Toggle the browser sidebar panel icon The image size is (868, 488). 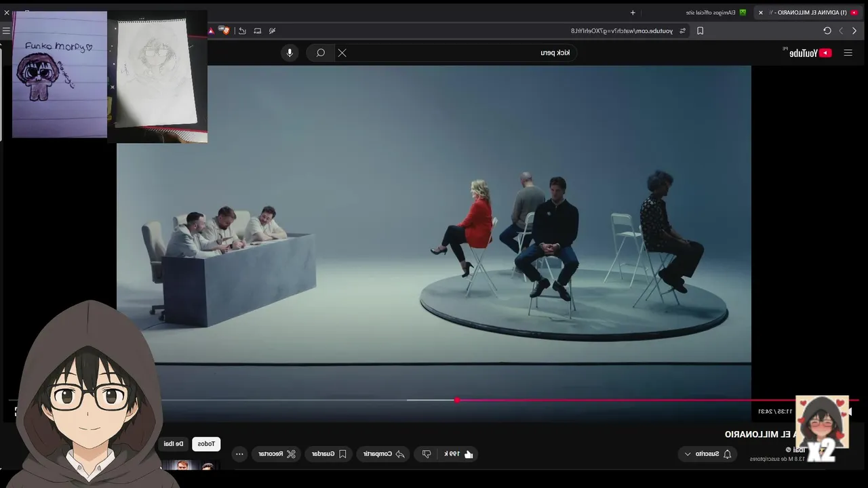click(x=258, y=30)
